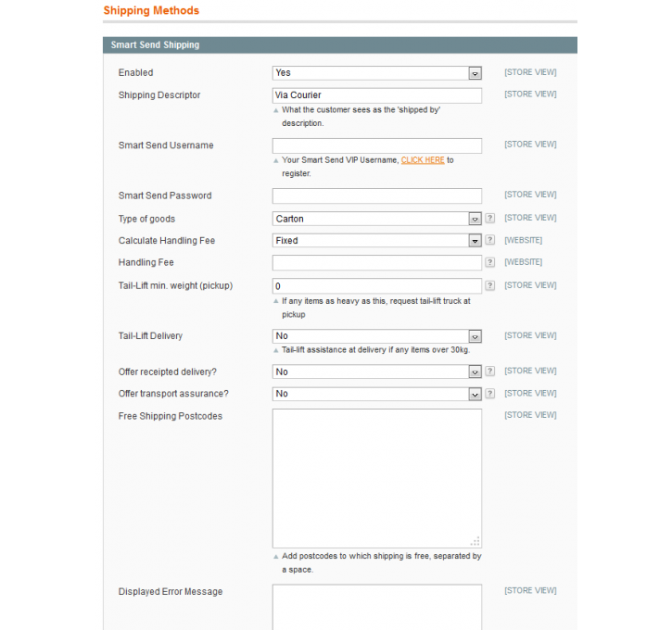Click the Displayed Error Message label

pos(171,592)
